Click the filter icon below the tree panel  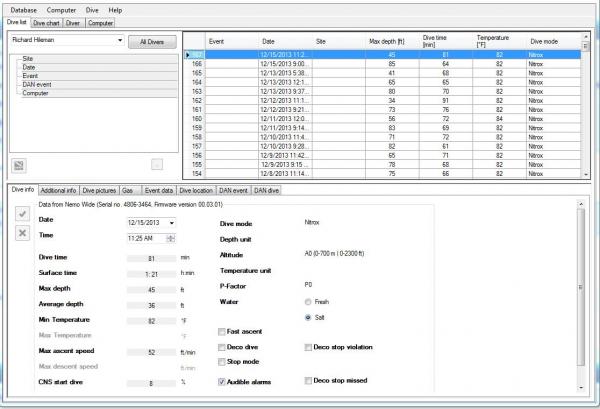point(19,164)
